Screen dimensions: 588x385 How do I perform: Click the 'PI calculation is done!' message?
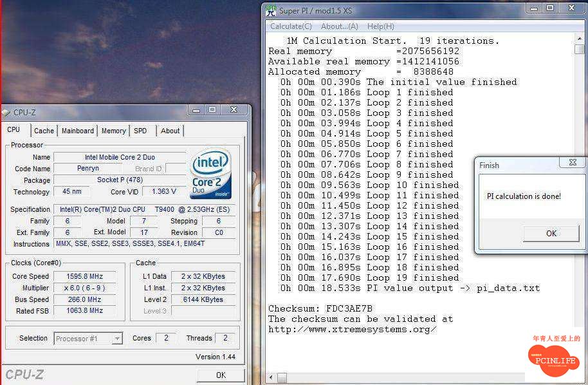[524, 196]
